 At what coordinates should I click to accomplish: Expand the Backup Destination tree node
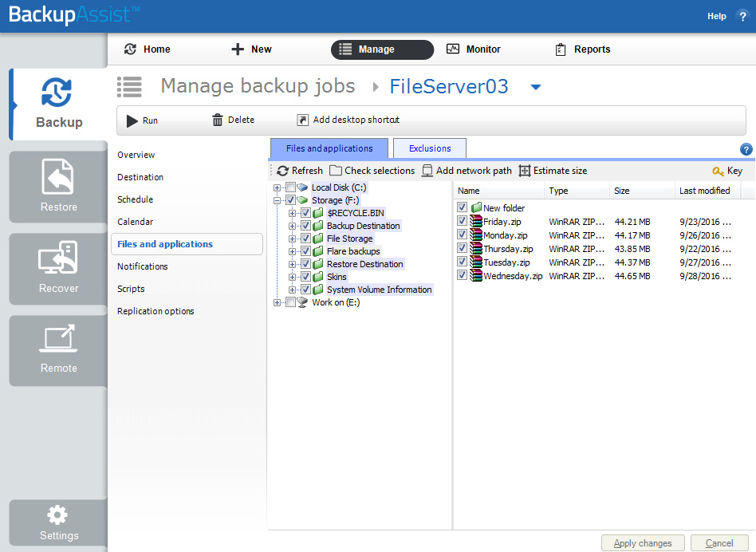click(x=292, y=226)
